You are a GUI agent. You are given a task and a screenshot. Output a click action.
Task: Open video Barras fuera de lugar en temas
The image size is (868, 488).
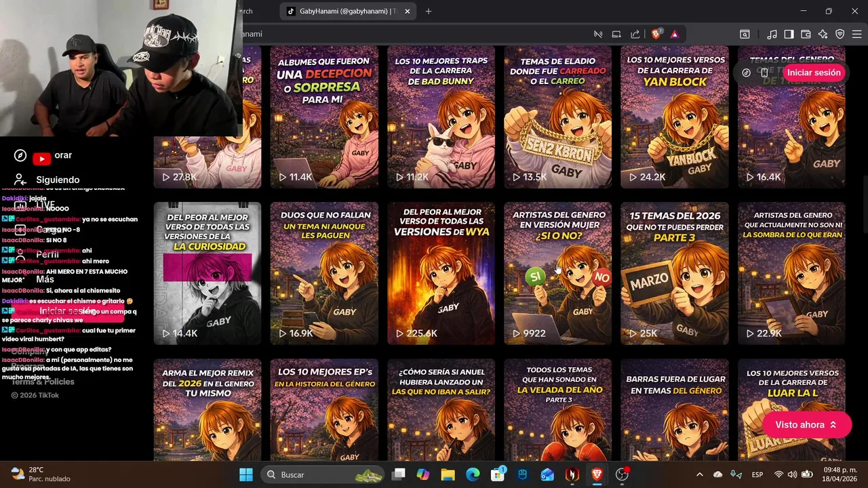click(x=675, y=410)
